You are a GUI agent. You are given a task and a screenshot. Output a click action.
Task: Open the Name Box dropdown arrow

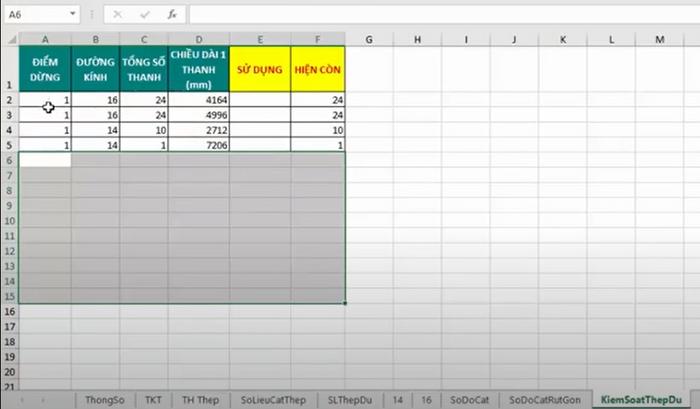(73, 15)
